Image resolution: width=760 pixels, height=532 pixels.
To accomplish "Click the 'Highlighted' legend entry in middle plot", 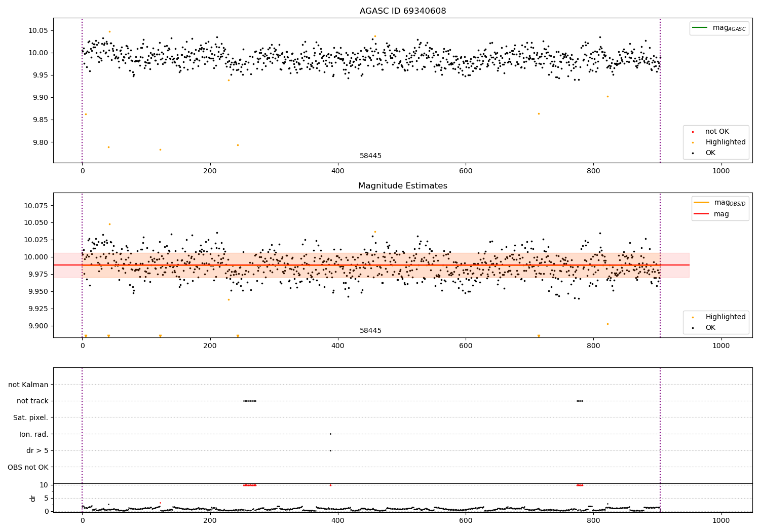I will click(x=715, y=317).
